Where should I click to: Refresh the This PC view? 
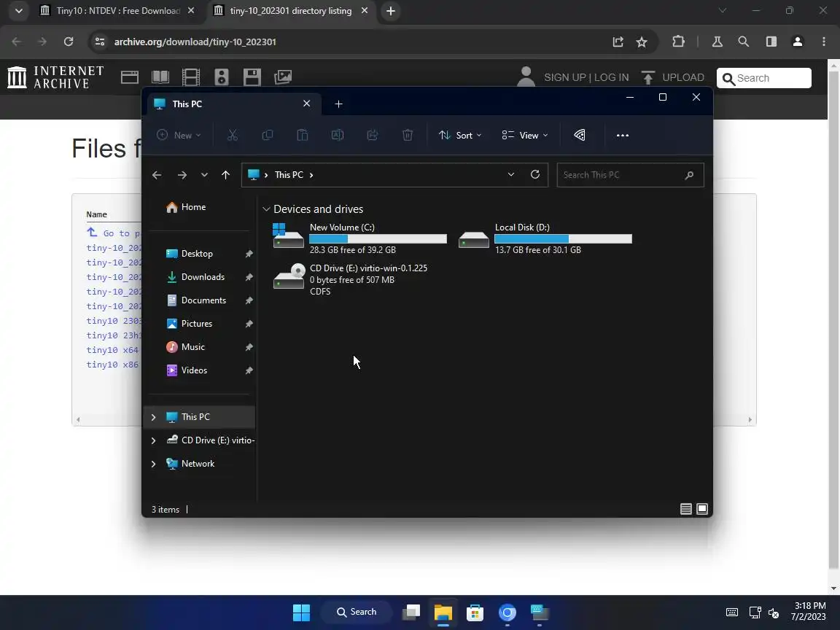pos(534,175)
